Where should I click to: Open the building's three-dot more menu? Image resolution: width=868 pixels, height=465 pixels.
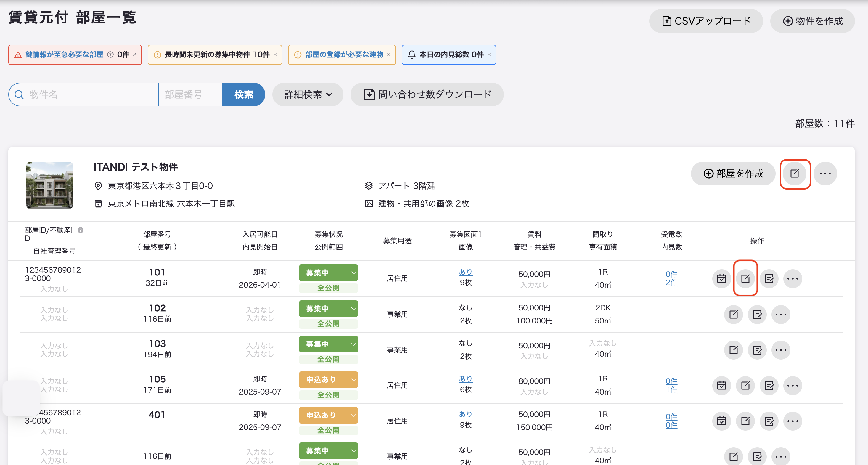[x=825, y=174]
